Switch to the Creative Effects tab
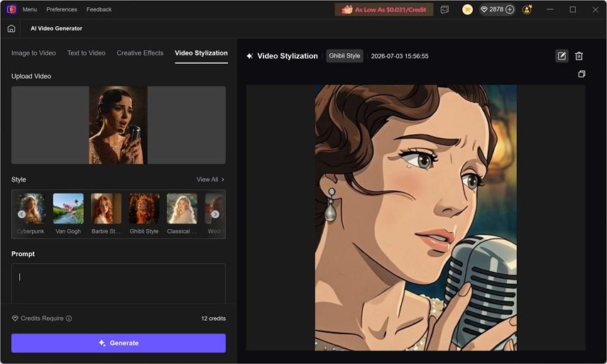The height and width of the screenshot is (364, 607). coord(140,53)
